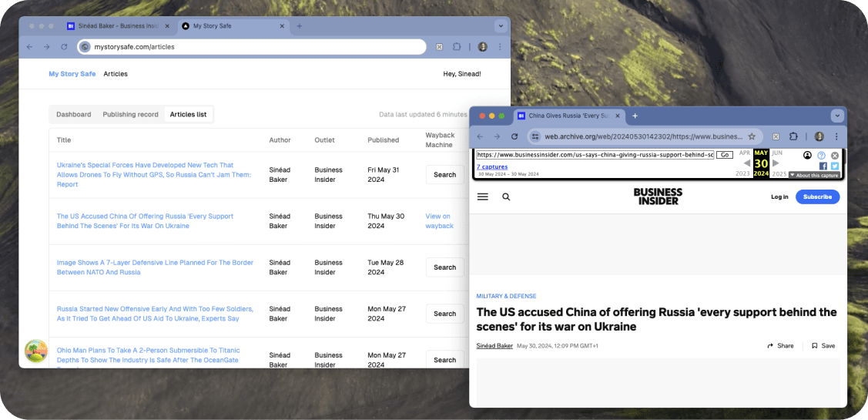Share capture on Facebook
868x420 pixels.
[823, 166]
